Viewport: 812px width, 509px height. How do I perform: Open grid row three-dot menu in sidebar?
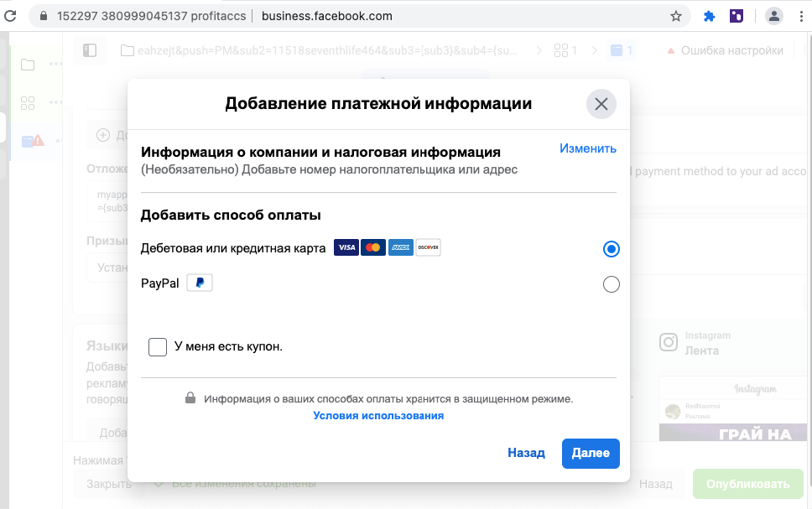tap(55, 102)
